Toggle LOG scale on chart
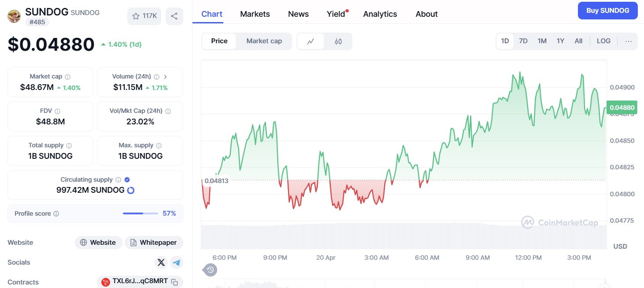Screen dimensions: 644x288 603,41
